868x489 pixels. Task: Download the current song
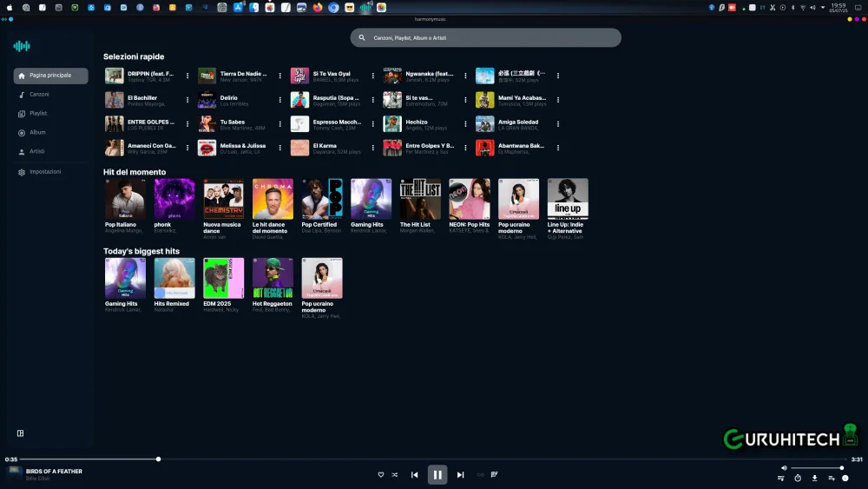(814, 478)
